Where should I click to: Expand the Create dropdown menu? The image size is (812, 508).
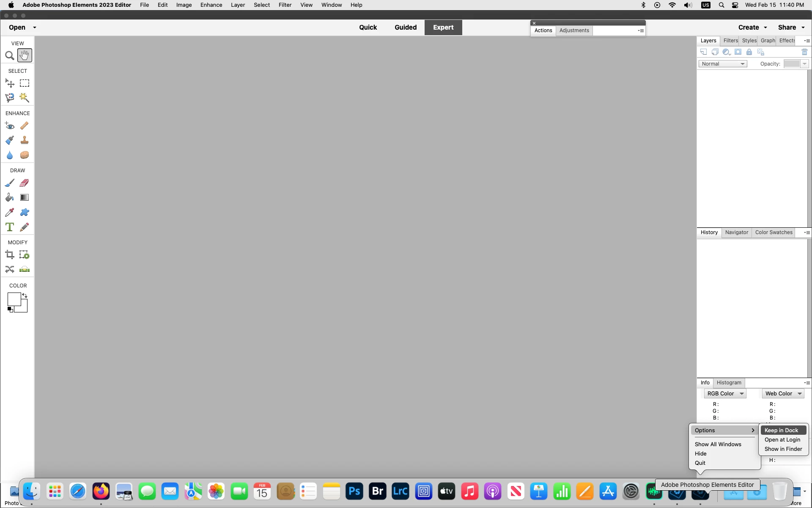[752, 28]
